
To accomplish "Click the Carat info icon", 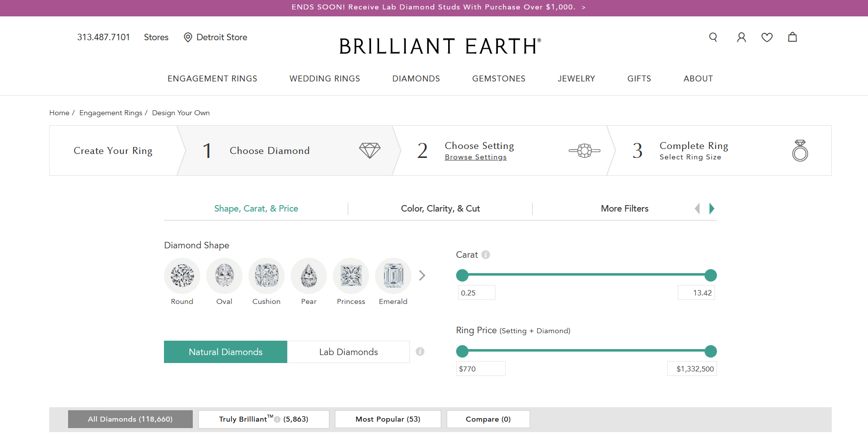I will 486,255.
